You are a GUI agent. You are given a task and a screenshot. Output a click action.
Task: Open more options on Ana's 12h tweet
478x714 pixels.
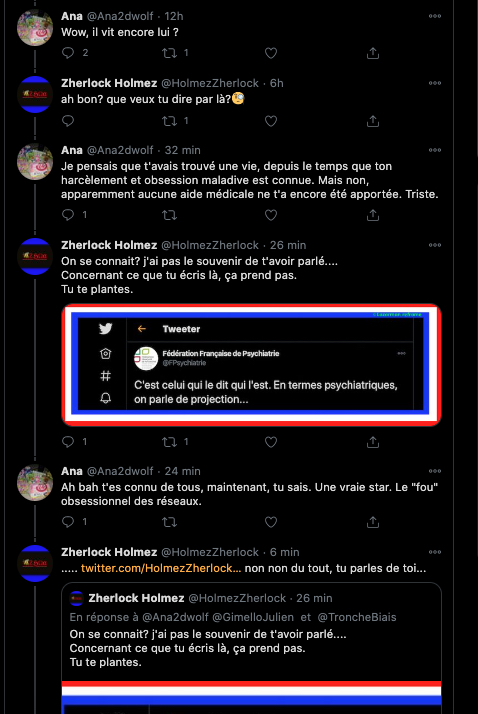pyautogui.click(x=435, y=16)
